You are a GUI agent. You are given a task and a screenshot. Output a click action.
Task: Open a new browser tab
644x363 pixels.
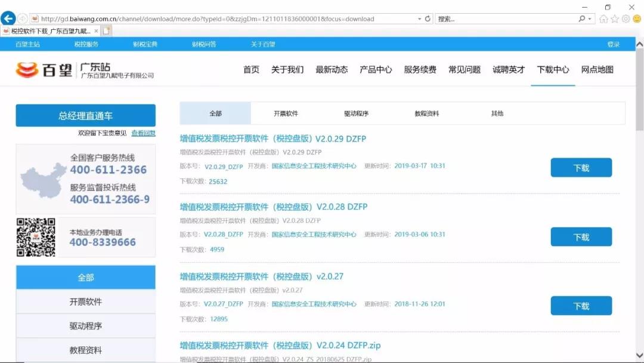tap(106, 31)
